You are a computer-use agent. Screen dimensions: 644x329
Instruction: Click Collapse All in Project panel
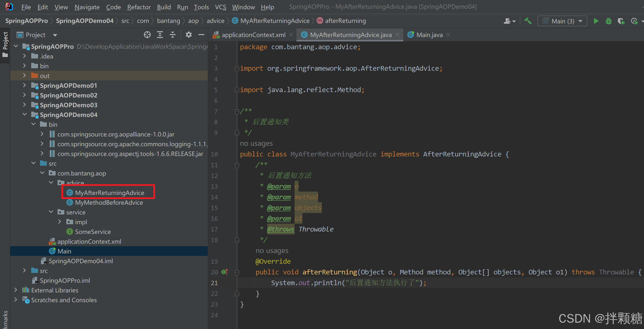tap(172, 35)
